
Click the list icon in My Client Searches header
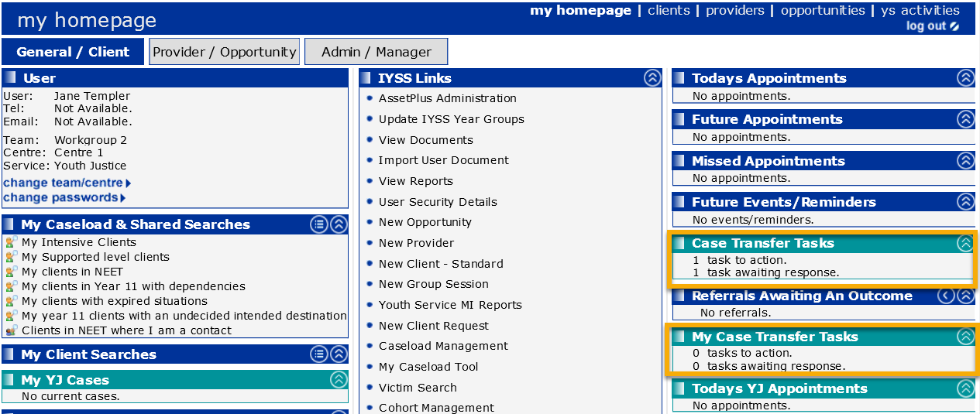(x=319, y=354)
